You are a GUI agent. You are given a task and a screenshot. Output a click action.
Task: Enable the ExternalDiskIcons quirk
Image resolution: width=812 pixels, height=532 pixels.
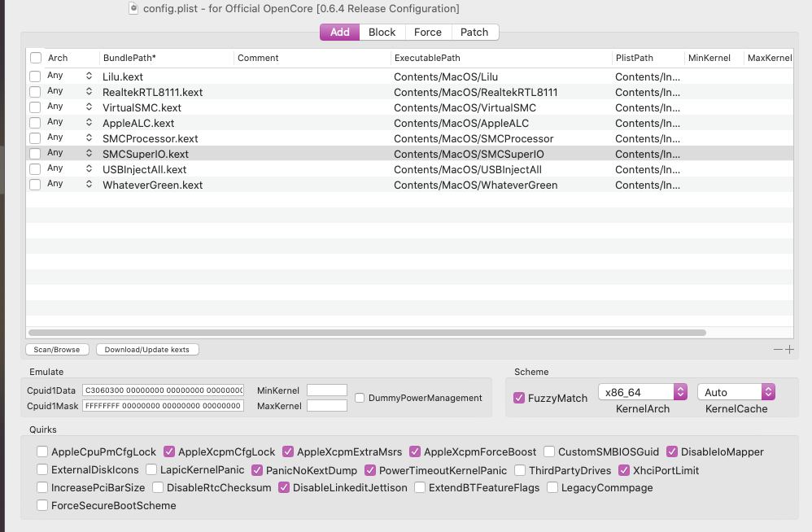coord(42,469)
